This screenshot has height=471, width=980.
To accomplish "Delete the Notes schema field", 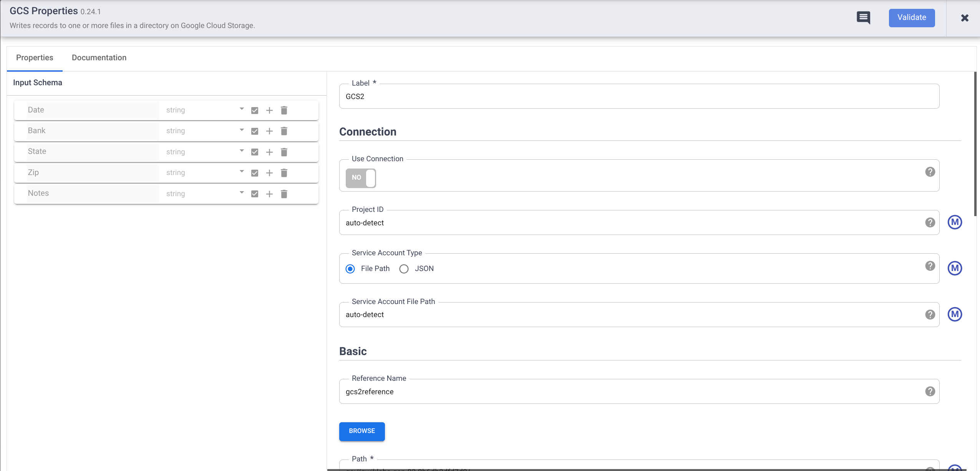I will pyautogui.click(x=284, y=193).
